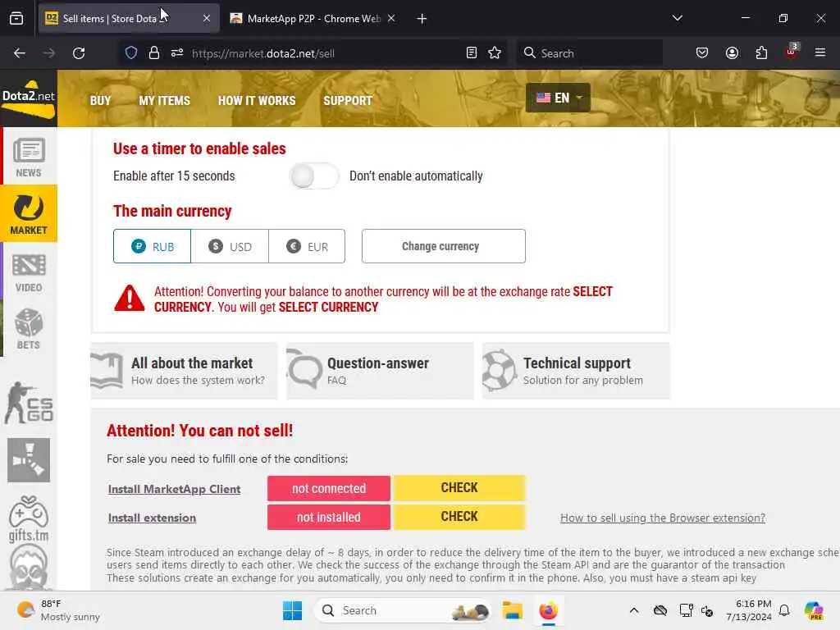This screenshot has height=630, width=840.
Task: Click the Dota2.net logo
Action: click(x=29, y=98)
